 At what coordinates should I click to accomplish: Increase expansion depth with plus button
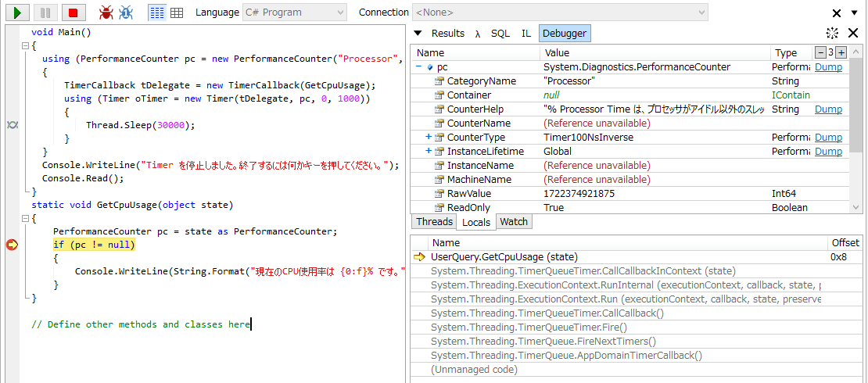841,52
